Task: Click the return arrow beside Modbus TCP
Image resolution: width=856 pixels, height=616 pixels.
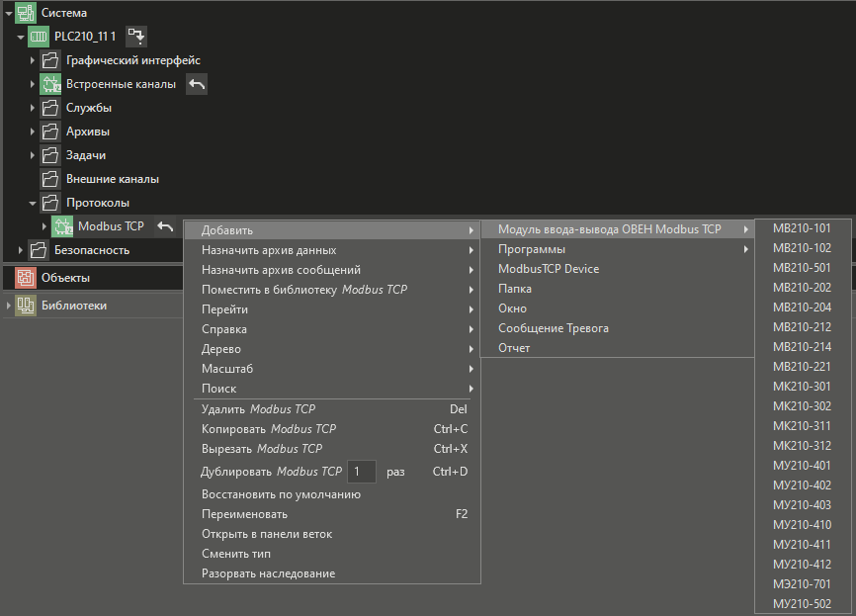Action: (x=165, y=226)
